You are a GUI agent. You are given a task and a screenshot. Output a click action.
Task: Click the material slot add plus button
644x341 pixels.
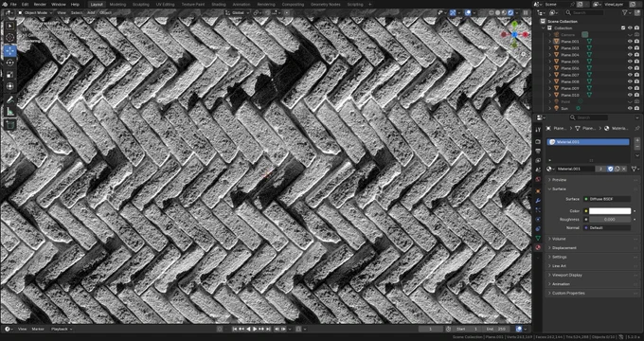[x=637, y=140]
